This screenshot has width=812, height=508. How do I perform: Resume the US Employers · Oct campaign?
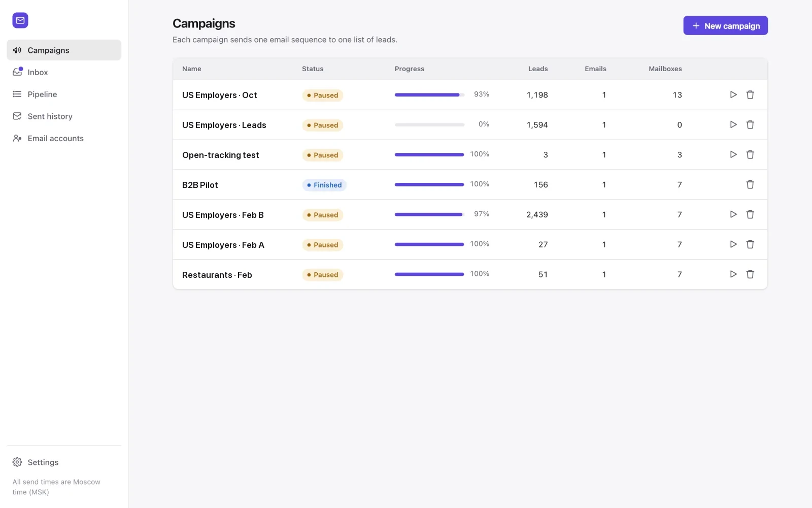click(x=733, y=94)
